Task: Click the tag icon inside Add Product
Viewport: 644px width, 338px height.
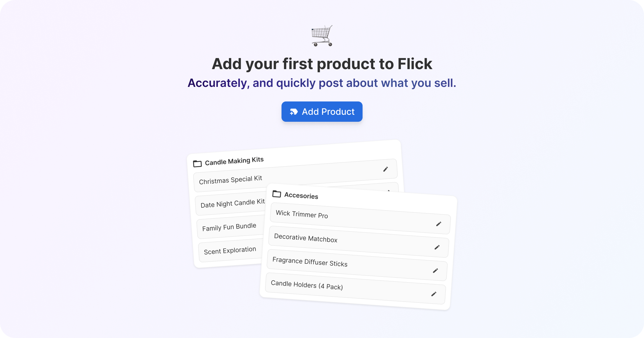Action: (x=294, y=112)
